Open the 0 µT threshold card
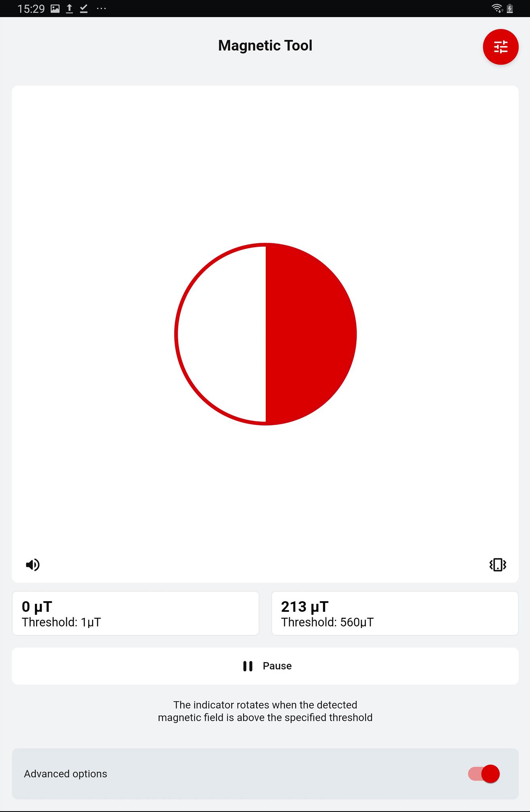The height and width of the screenshot is (812, 530). pyautogui.click(x=136, y=613)
